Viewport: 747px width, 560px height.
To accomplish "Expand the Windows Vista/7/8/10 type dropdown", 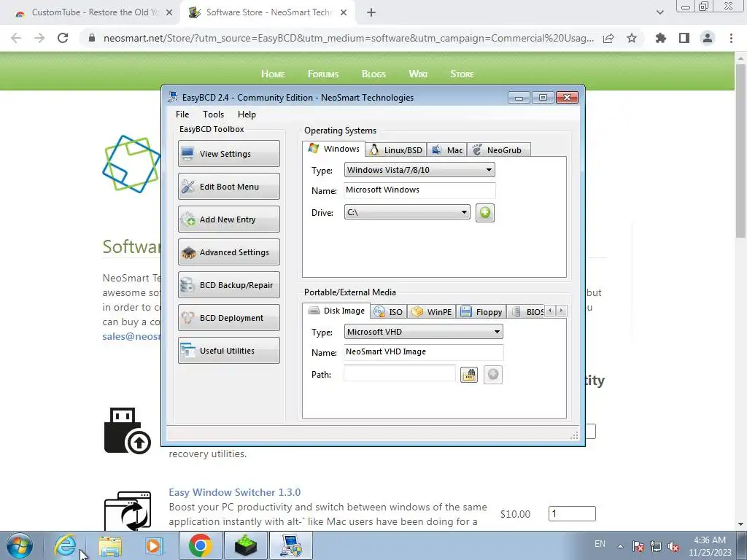I will pyautogui.click(x=419, y=170).
